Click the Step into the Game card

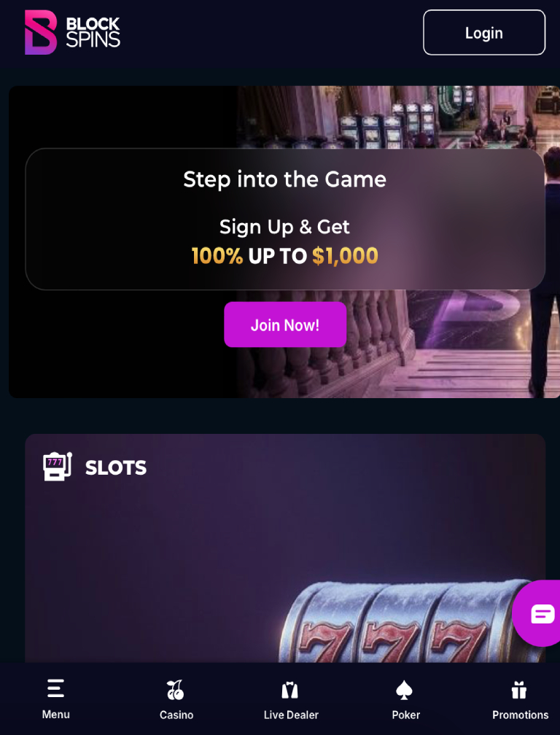click(x=285, y=219)
